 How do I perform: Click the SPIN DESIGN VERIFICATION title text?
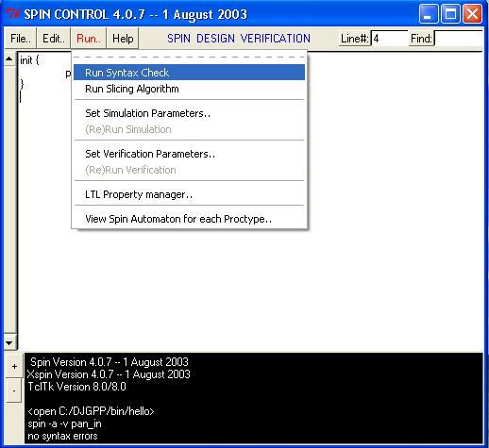point(239,39)
